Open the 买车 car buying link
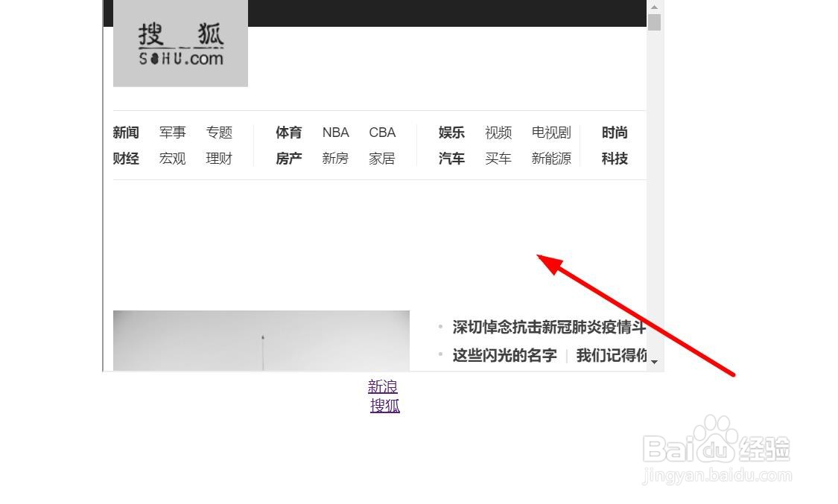The height and width of the screenshot is (504, 838). 498,159
